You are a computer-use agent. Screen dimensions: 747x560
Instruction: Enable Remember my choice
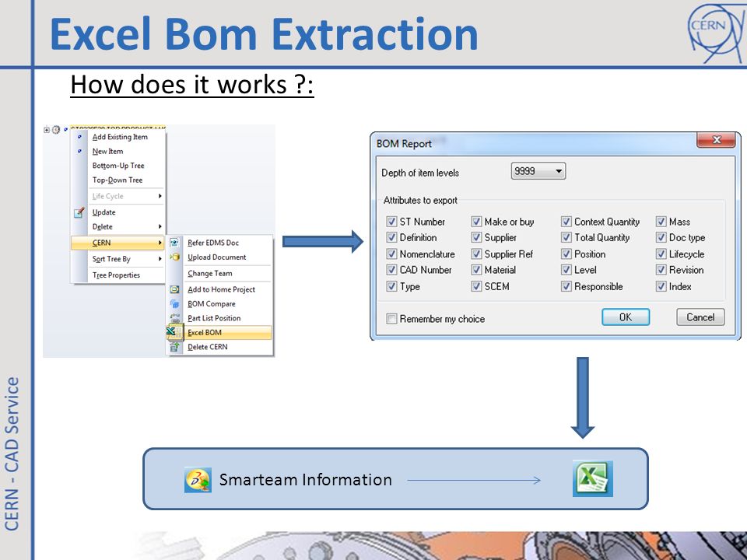[x=391, y=319]
